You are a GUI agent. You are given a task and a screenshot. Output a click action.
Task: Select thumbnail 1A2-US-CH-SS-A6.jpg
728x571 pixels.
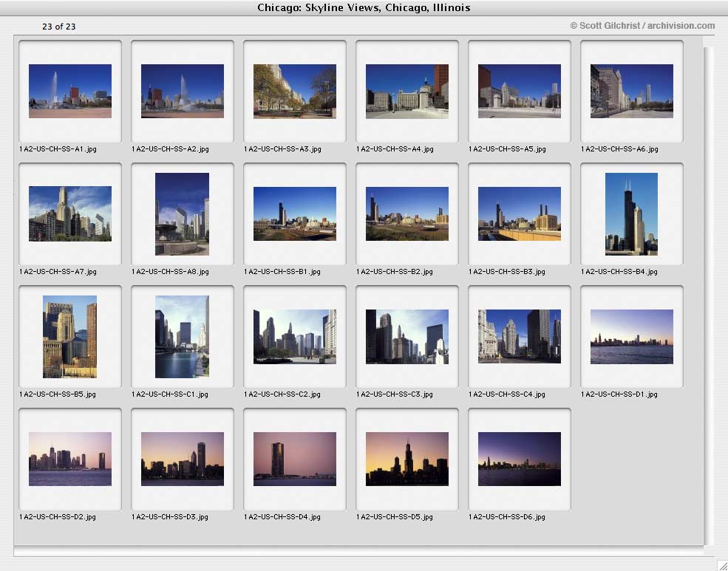tap(632, 91)
